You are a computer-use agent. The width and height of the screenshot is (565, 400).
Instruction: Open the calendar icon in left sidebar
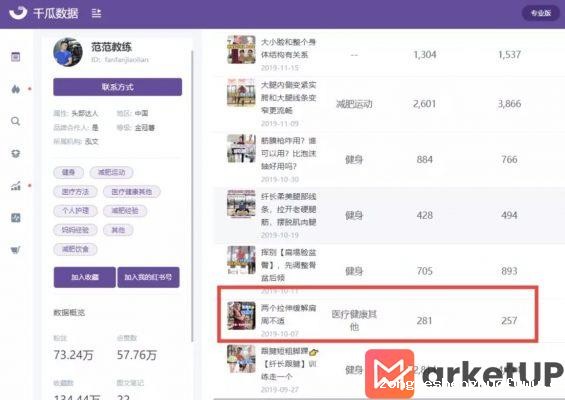pyautogui.click(x=15, y=57)
